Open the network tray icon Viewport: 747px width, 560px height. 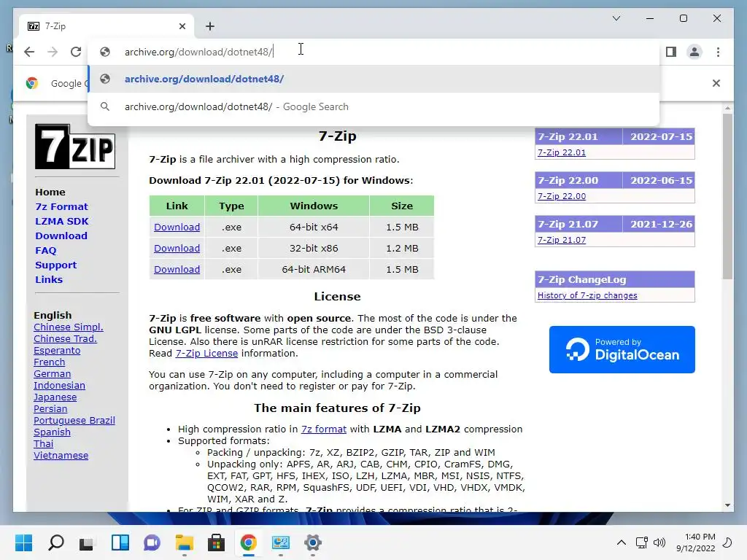(x=642, y=542)
